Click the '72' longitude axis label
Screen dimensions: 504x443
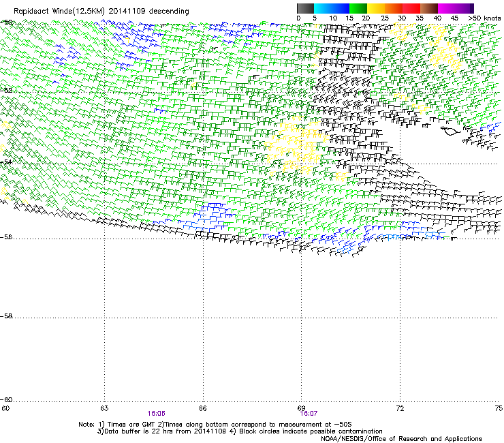click(x=400, y=408)
